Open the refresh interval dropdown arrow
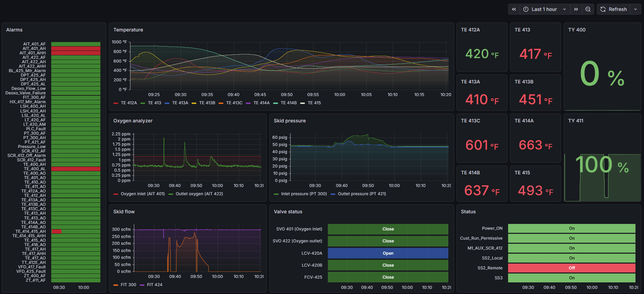Image resolution: width=644 pixels, height=294 pixels. [635, 9]
